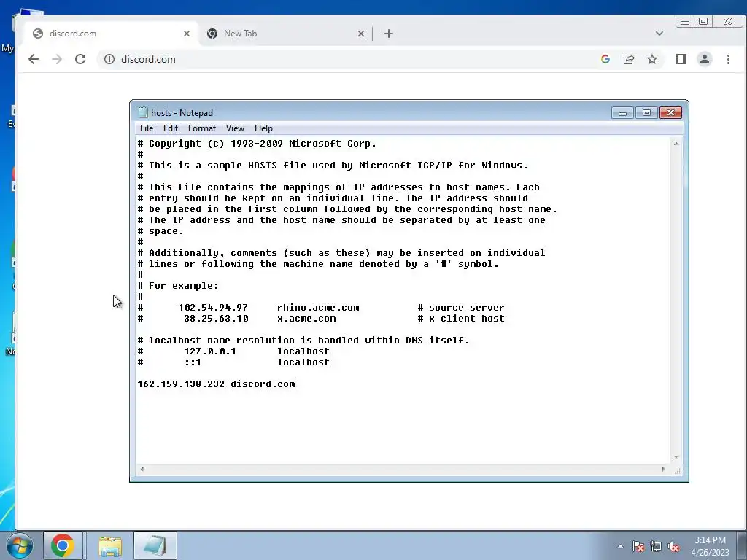Open Chrome three-dot menu

pyautogui.click(x=728, y=59)
